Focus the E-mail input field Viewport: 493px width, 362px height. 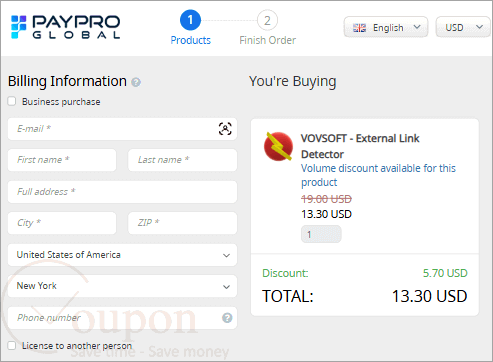click(122, 129)
